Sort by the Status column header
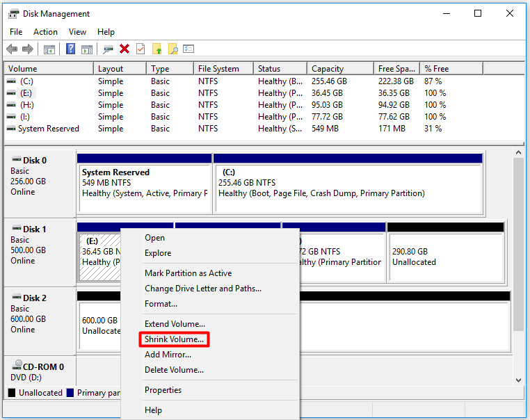Screen dimensions: 530x420 [x=280, y=69]
